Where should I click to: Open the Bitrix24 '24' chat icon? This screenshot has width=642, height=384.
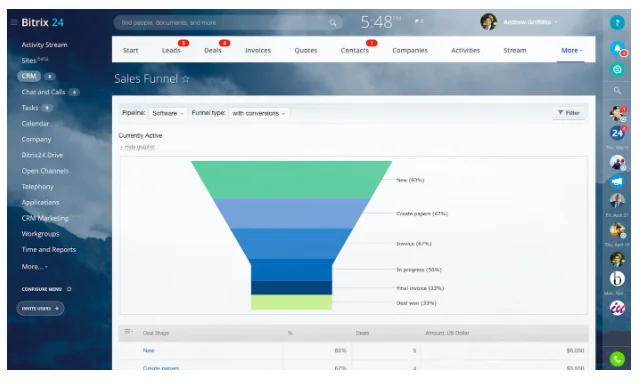point(617,133)
